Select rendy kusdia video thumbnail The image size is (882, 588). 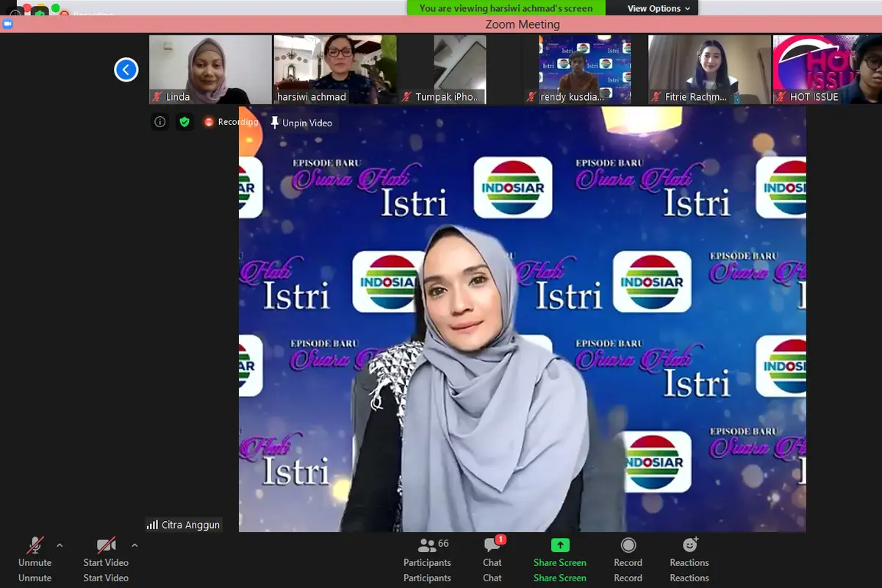[x=585, y=70]
